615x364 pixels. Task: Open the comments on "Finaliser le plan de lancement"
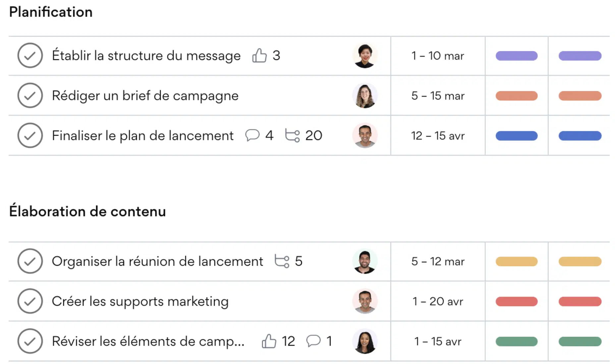[252, 135]
